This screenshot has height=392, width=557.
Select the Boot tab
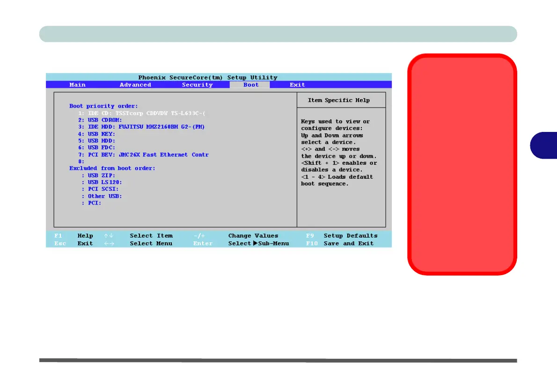[x=250, y=85]
